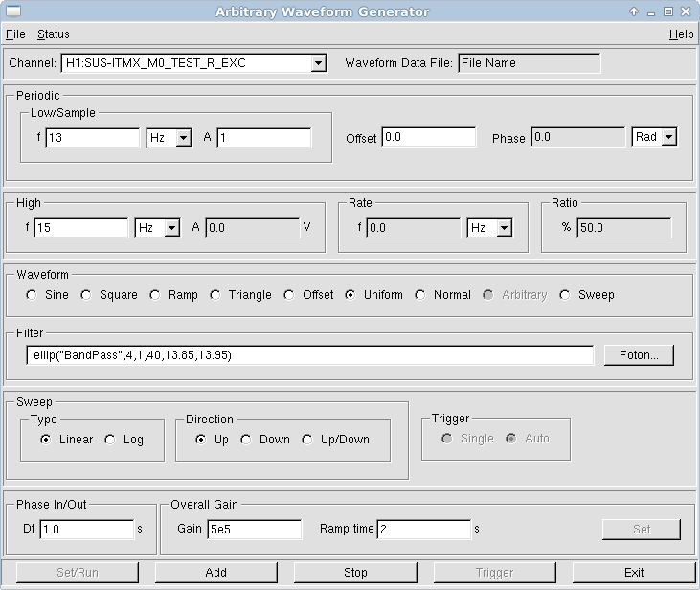Click the shade/roll-up arrow in title bar
The image size is (700, 590).
click(x=634, y=11)
